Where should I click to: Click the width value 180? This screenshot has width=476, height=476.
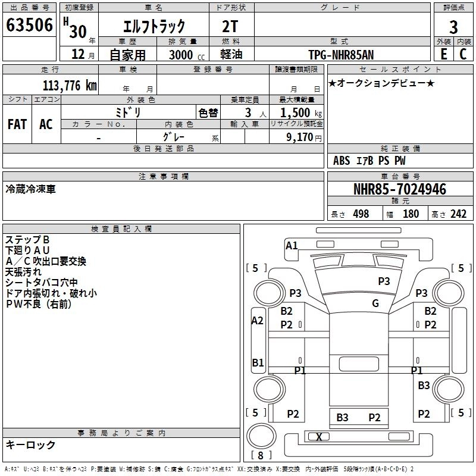point(411,214)
